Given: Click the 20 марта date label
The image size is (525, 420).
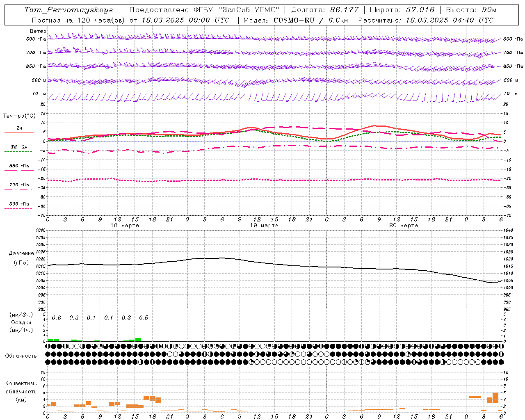Looking at the screenshot, I should [x=404, y=226].
